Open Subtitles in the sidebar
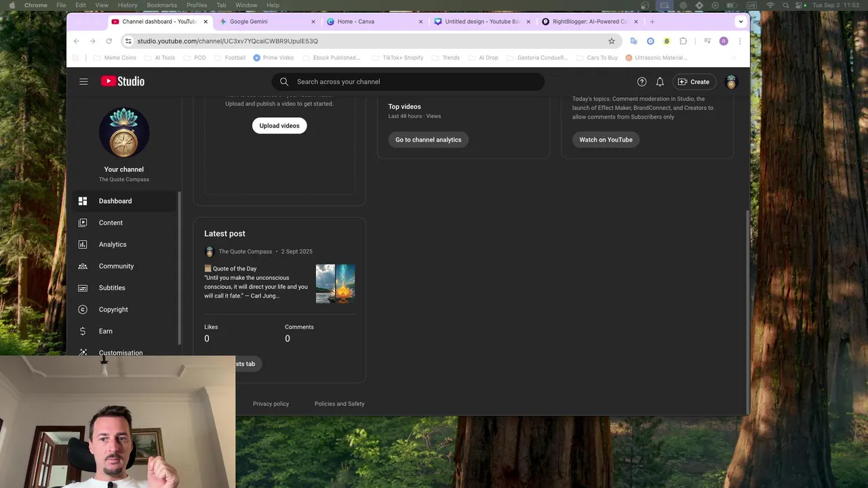This screenshot has width=868, height=488. click(125, 288)
